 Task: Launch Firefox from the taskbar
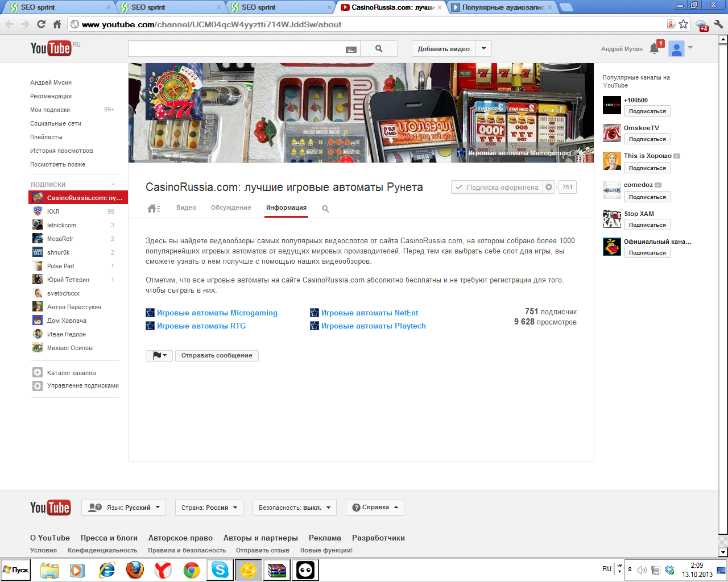[x=135, y=569]
